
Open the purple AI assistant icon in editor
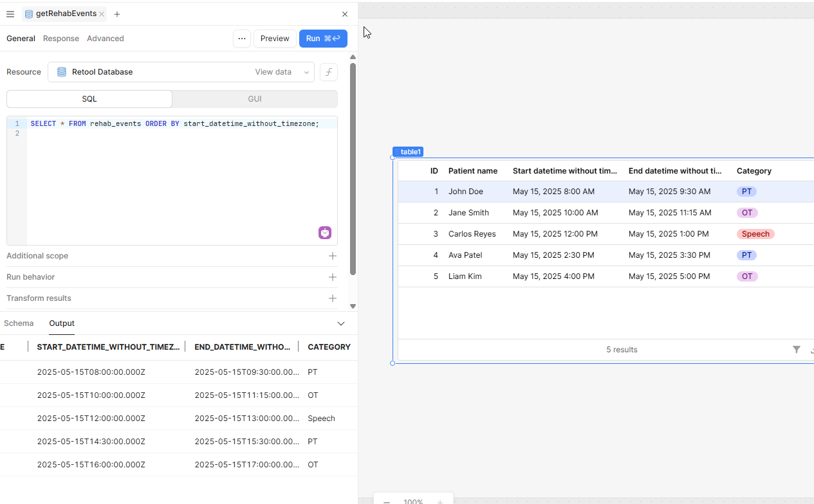pos(325,233)
